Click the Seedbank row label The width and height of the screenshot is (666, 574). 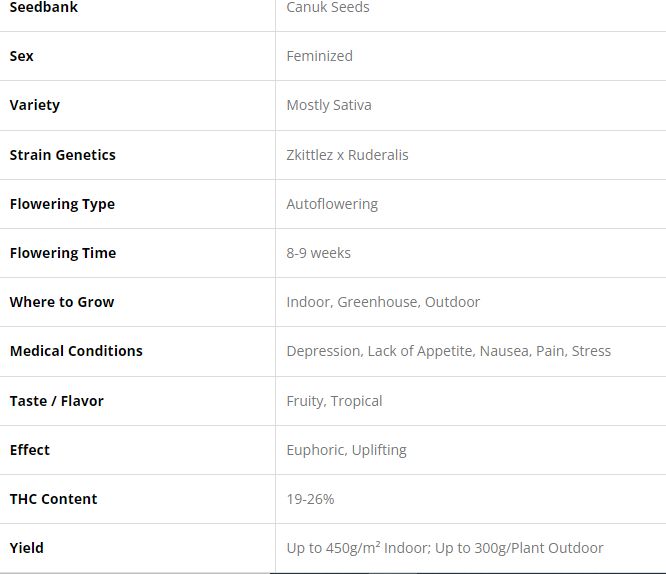point(44,8)
